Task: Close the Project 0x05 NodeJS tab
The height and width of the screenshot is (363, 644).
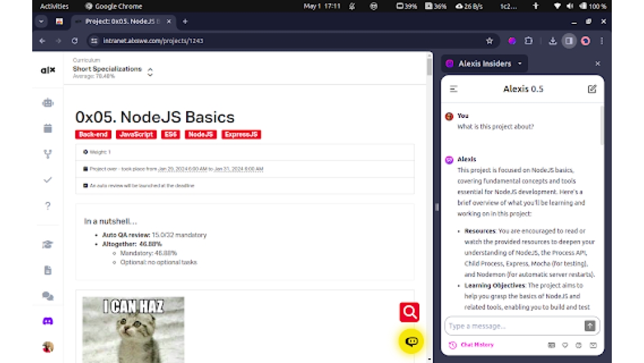Action: point(169,21)
